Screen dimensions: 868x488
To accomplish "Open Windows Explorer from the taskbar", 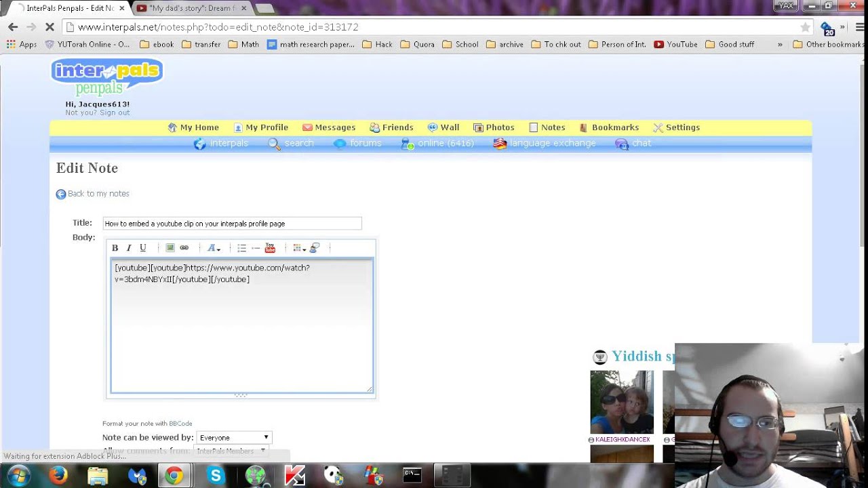I will click(x=98, y=476).
